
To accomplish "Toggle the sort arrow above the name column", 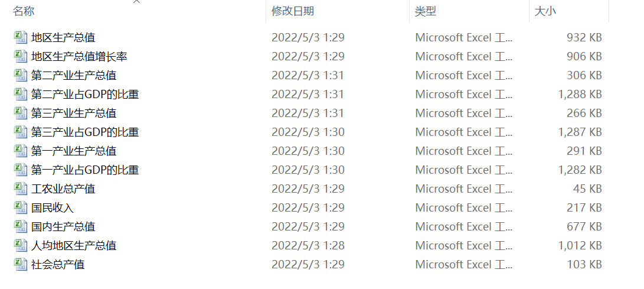I will (137, 2).
